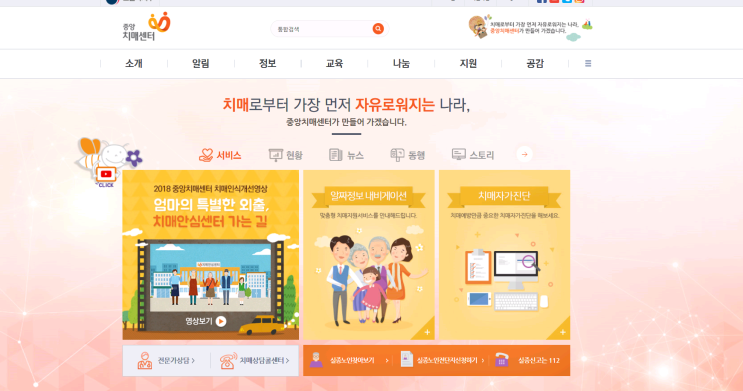The height and width of the screenshot is (391, 743).
Task: Open the 정보 menu
Action: point(267,64)
